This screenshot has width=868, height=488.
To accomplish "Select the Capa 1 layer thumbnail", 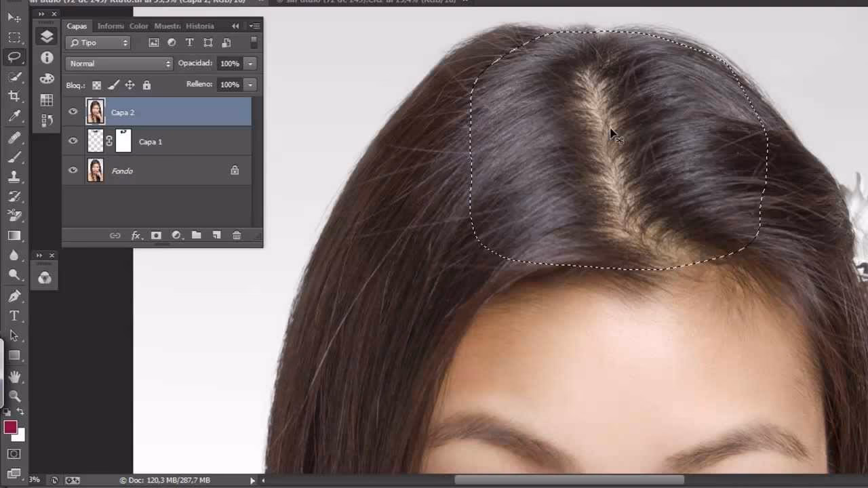I will [x=95, y=141].
